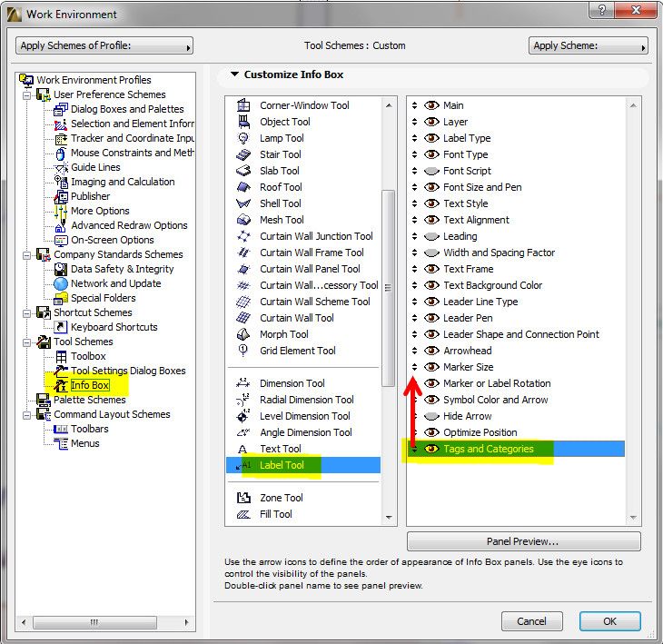Viewport: 663px width, 644px height.
Task: Select the Label Tool row
Action: (x=303, y=465)
